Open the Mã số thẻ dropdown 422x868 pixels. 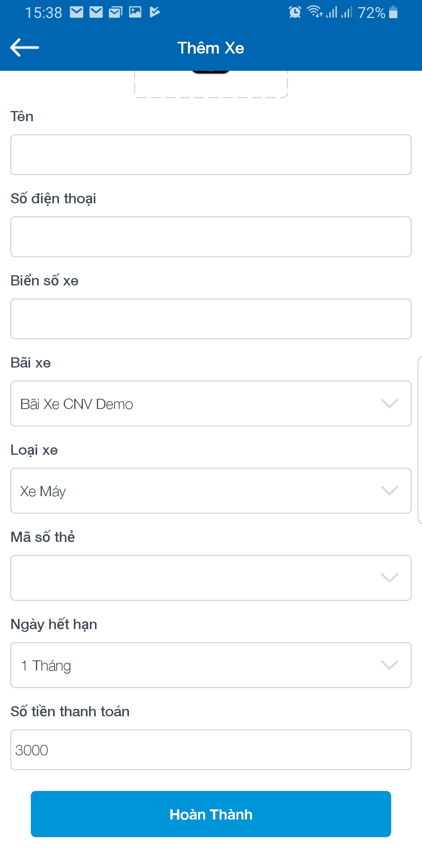click(211, 578)
